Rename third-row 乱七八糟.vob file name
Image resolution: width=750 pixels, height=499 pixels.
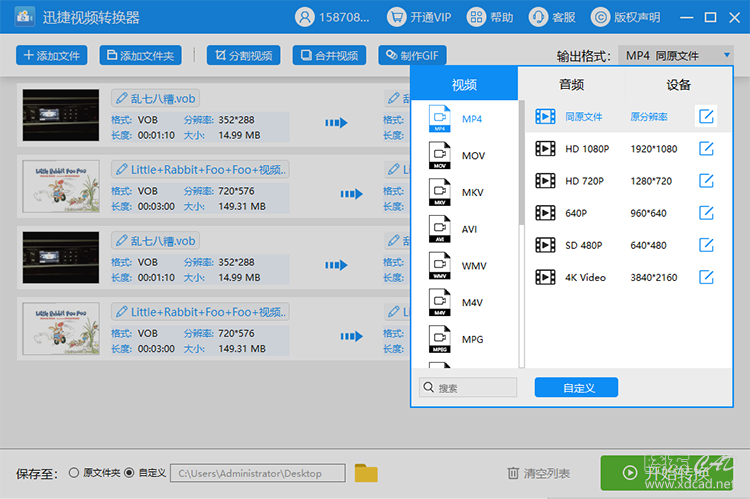tap(156, 241)
